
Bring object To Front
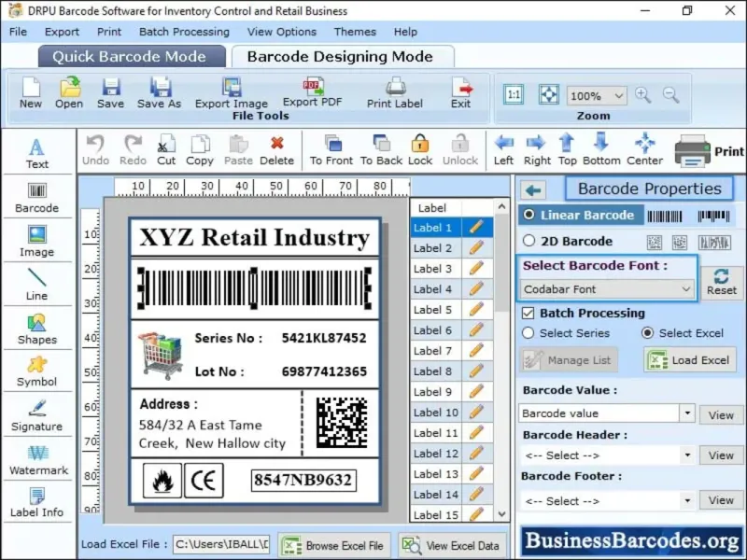point(331,150)
